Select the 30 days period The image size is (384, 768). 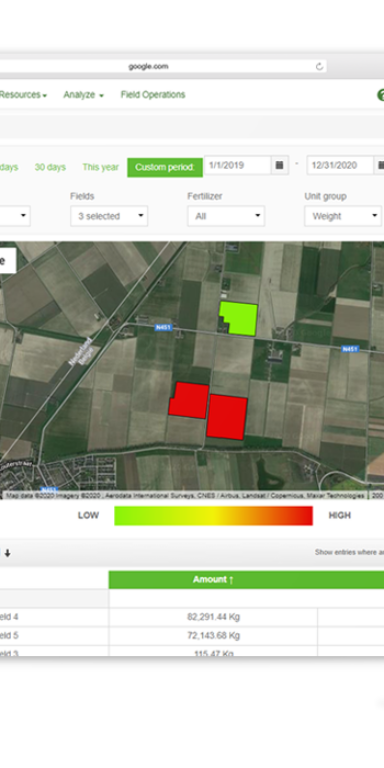tap(50, 168)
